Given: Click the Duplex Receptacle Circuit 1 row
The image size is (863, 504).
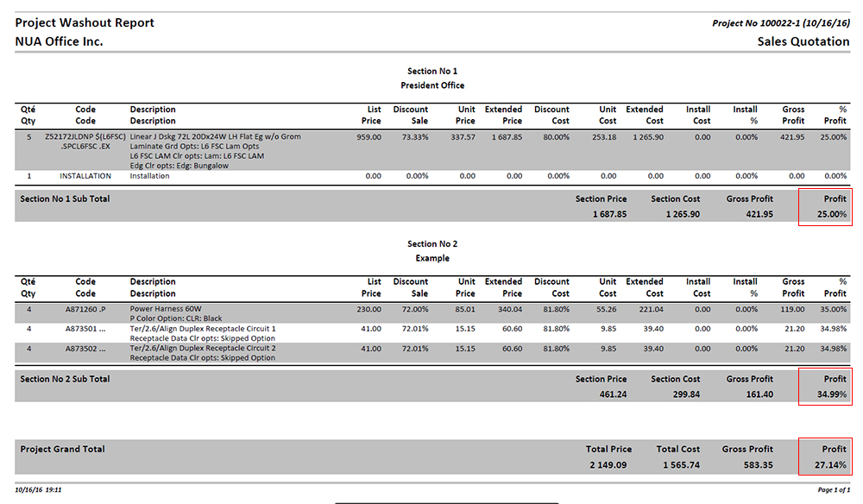Looking at the screenshot, I should pos(203,329).
